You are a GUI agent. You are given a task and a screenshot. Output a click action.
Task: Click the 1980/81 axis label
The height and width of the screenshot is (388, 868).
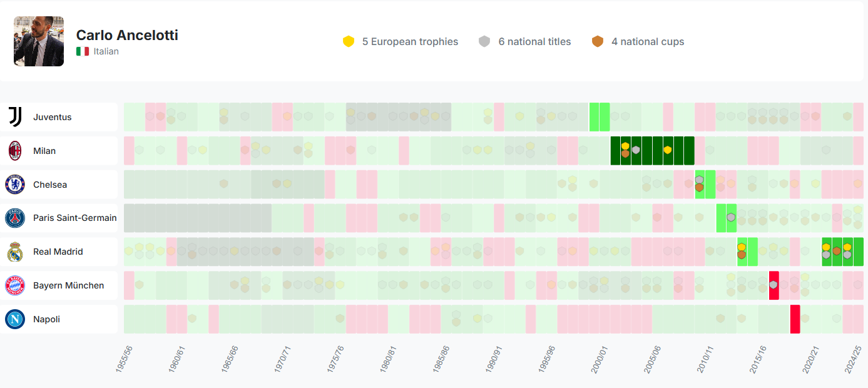click(x=389, y=359)
